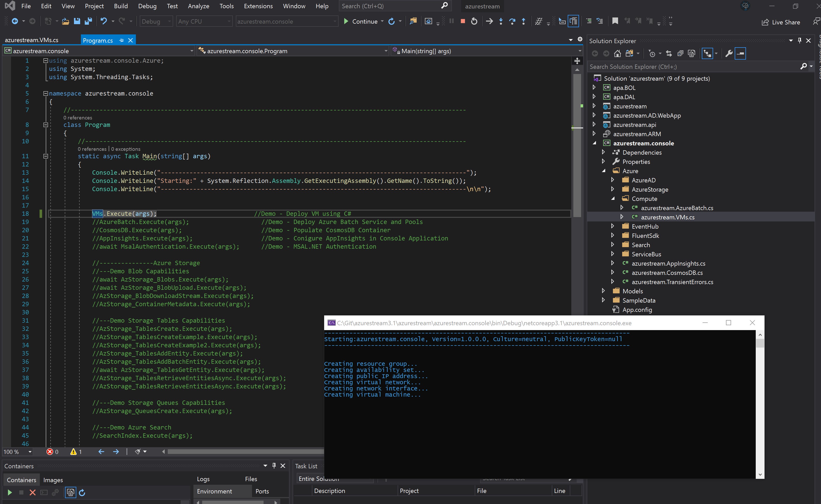The height and width of the screenshot is (504, 821).
Task: Click the Step Over debugger icon
Action: coord(512,21)
